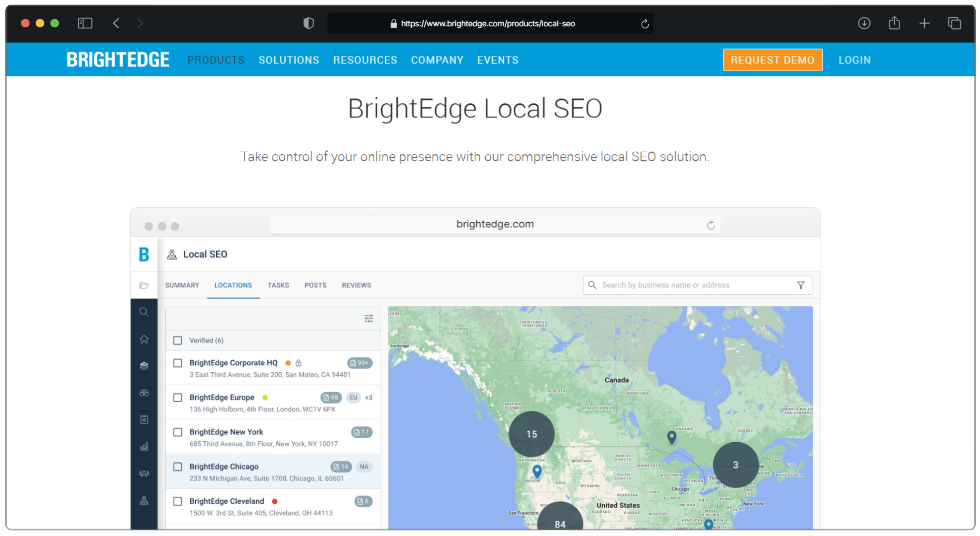Open the RESOURCES navigation menu
Screen dimensions: 980x536
(365, 60)
